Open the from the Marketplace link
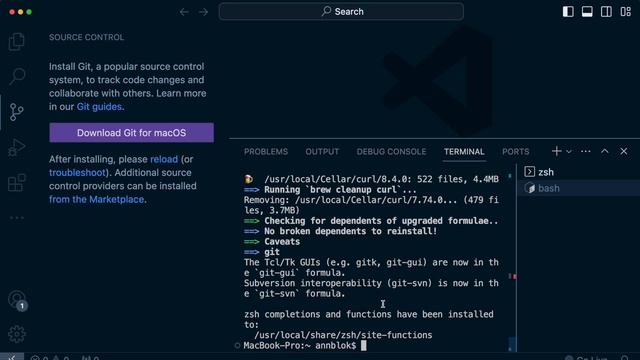640x360 pixels. click(x=96, y=199)
